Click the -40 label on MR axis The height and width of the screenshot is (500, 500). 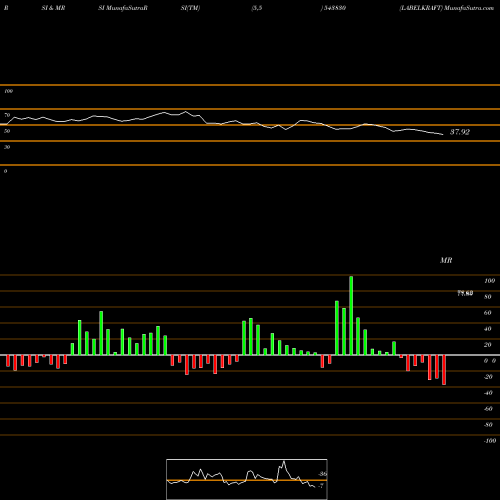click(x=488, y=393)
